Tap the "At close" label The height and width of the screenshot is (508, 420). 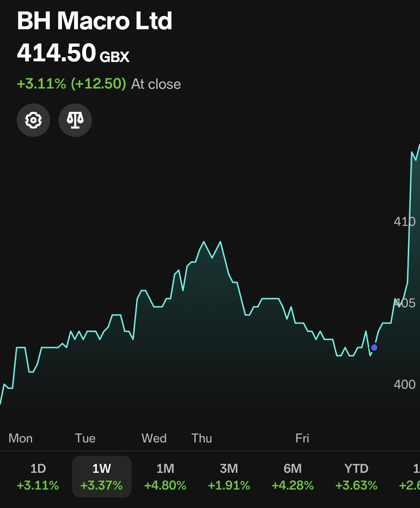[156, 84]
